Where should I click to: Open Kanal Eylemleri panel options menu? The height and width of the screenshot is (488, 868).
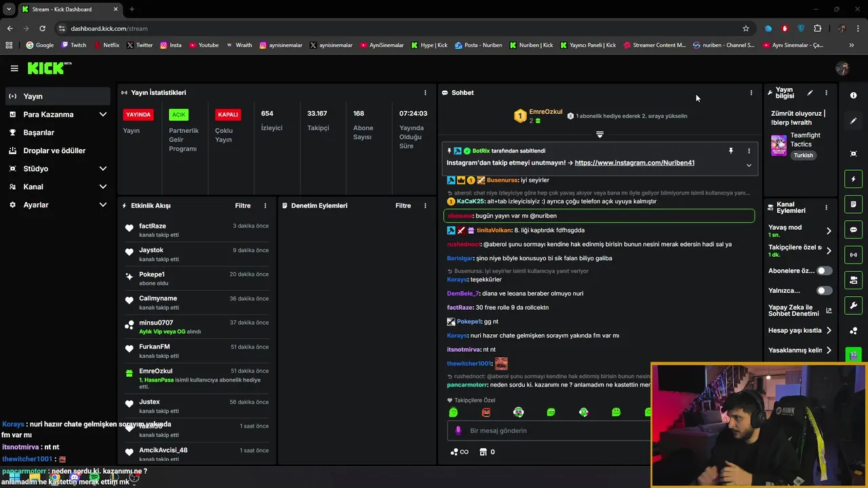coord(826,208)
